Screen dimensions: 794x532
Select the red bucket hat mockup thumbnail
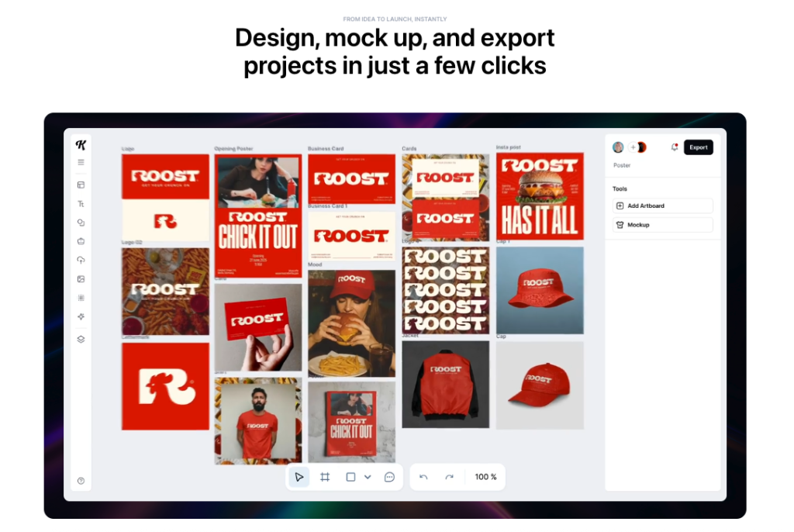pyautogui.click(x=540, y=291)
